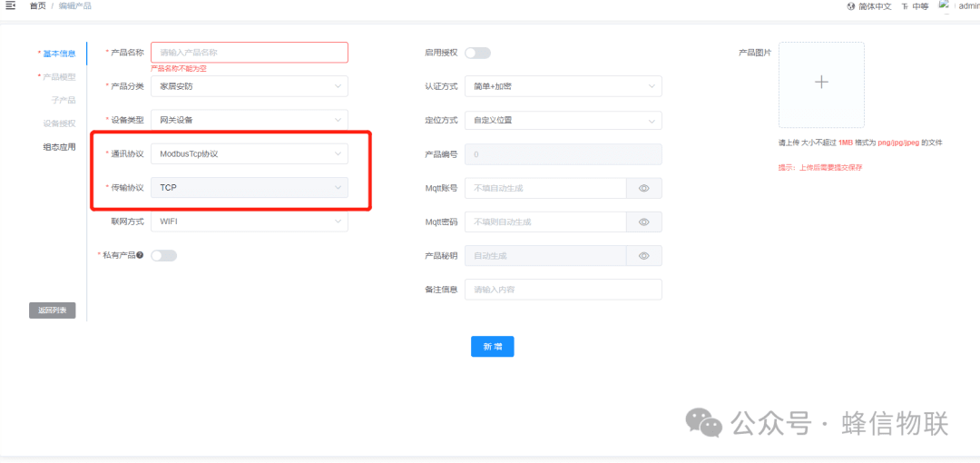Click the 首页 breadcrumb link

coord(37,6)
